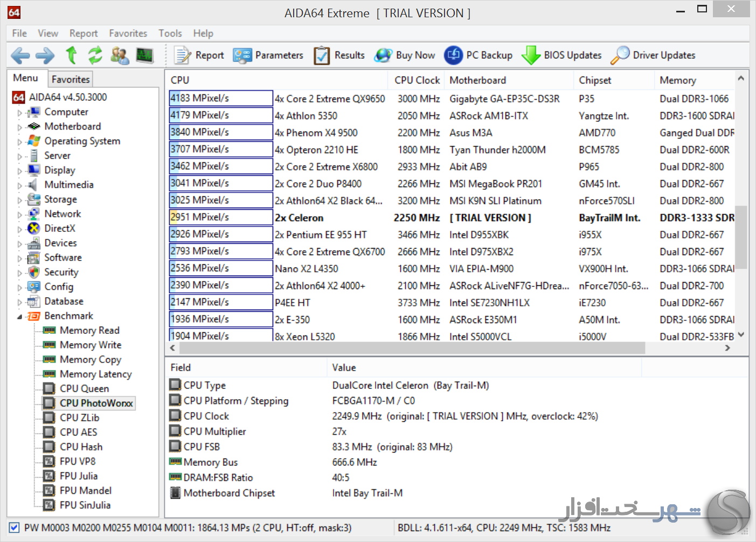Open PC Backup

[x=478, y=55]
